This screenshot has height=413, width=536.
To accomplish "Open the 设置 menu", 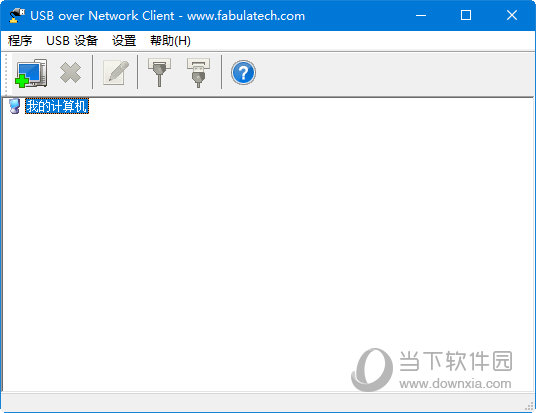I will pos(124,41).
